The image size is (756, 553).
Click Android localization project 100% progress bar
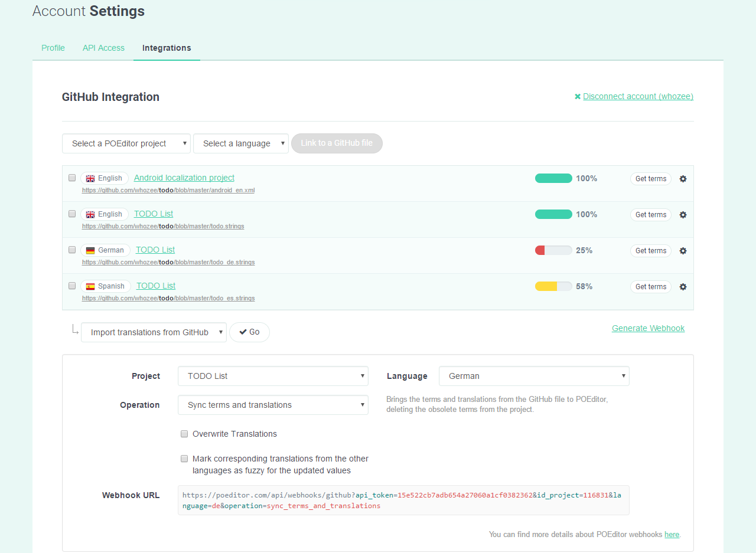point(553,178)
